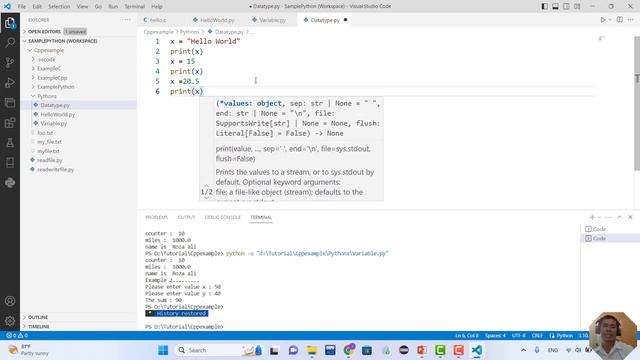Image resolution: width=640 pixels, height=360 pixels.
Task: Switch to the OUTPUT panel tab
Action: pyautogui.click(x=186, y=217)
